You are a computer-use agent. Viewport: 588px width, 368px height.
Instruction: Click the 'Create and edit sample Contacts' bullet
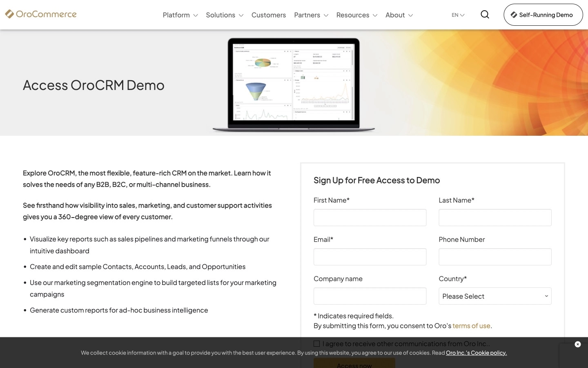point(138,267)
